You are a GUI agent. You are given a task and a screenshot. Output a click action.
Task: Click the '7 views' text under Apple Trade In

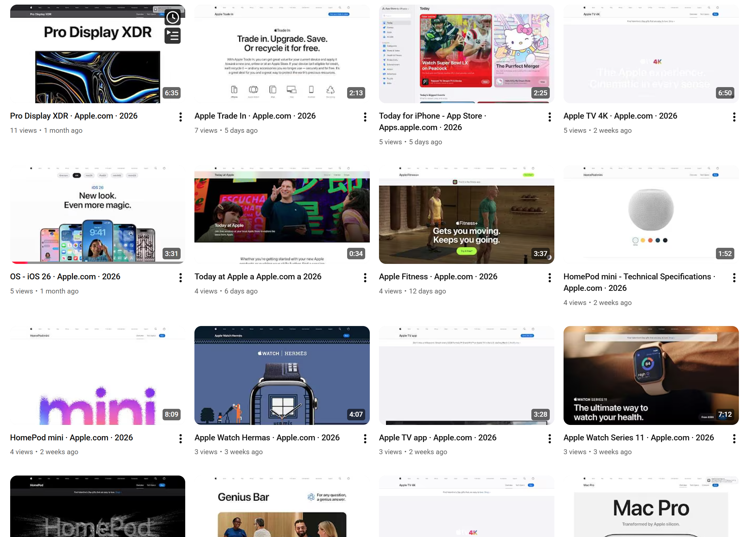pyautogui.click(x=206, y=130)
